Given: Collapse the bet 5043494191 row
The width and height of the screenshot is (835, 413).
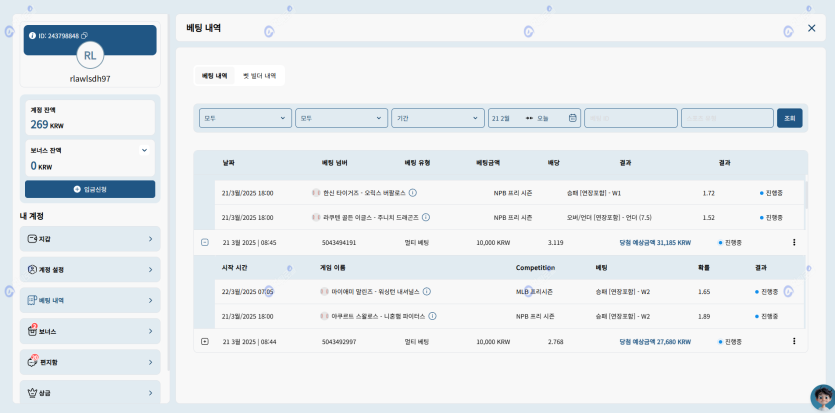Looking at the screenshot, I should pos(205,242).
